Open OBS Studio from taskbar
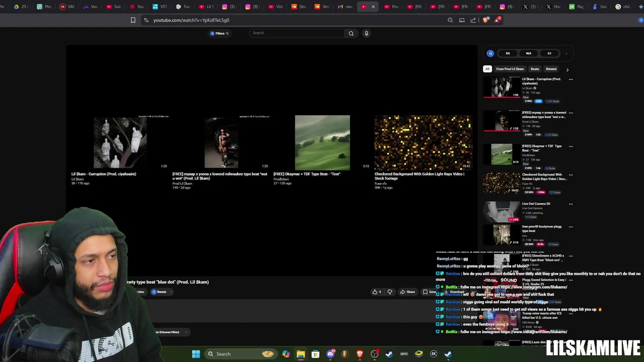 (x=374, y=354)
